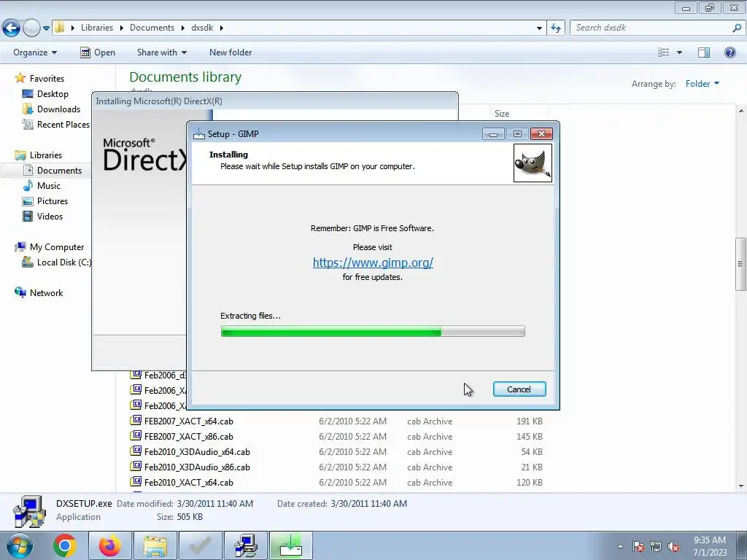This screenshot has height=560, width=747.
Task: Select file Feb2010_XACT_x64.cab
Action: click(x=189, y=483)
